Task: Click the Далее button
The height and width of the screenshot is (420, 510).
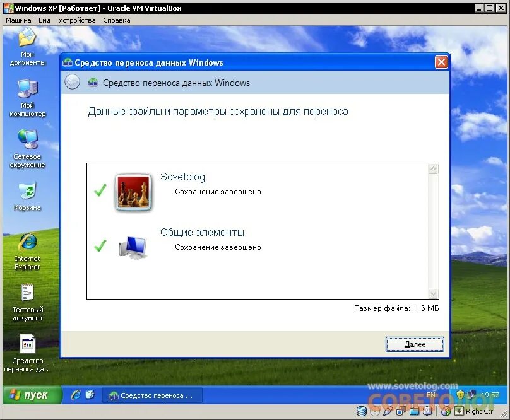Action: tap(415, 344)
